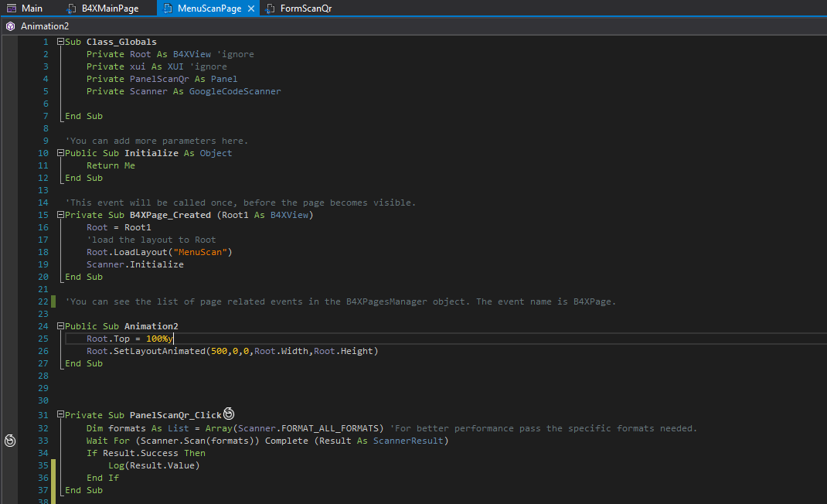Fold the PanelScanQr_Click sub
The image size is (827, 504).
click(60, 415)
